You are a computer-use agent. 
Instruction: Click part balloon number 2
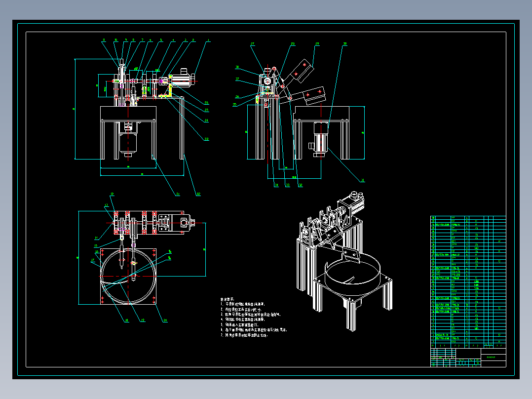[193, 40]
